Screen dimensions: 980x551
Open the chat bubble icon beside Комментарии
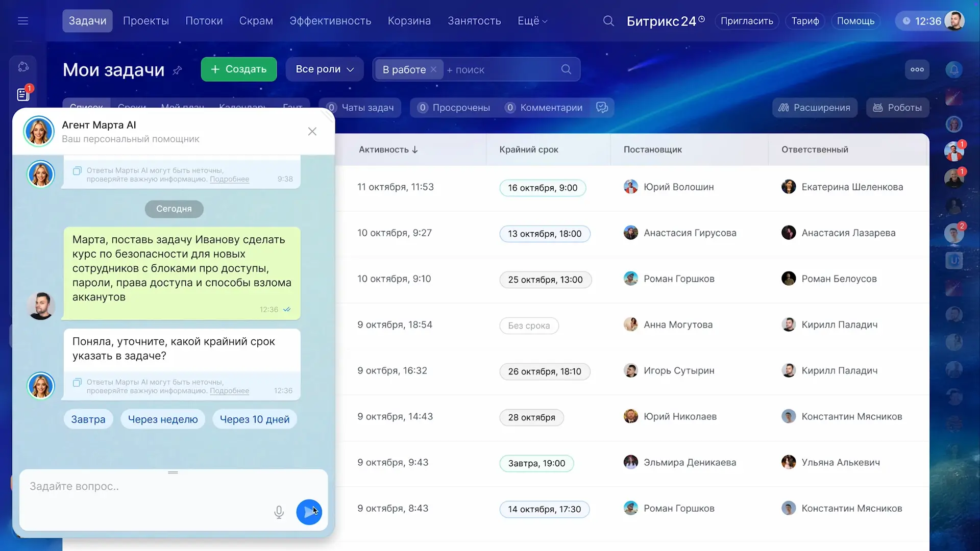[602, 108]
